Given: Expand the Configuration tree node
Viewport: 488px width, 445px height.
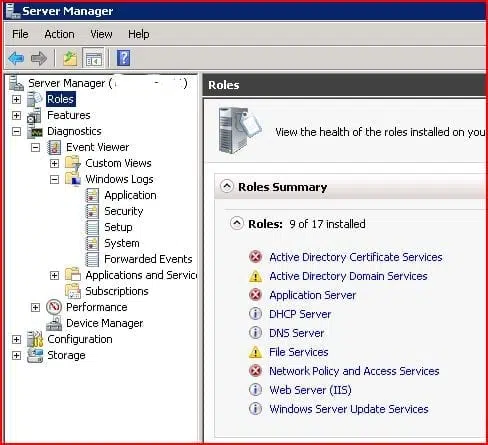Looking at the screenshot, I should click(x=16, y=339).
